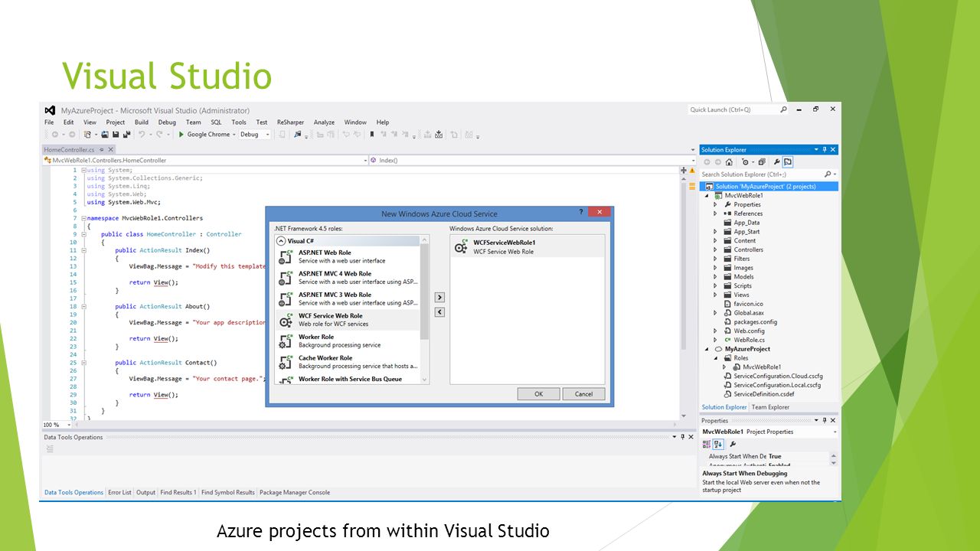The image size is (980, 551).
Task: Open the Build menu
Action: 142,122
